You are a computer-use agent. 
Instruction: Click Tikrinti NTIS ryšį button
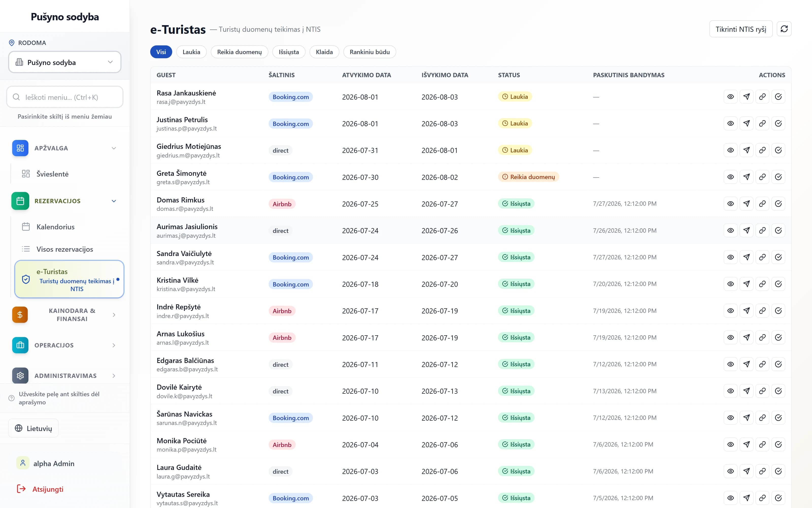pyautogui.click(x=740, y=29)
